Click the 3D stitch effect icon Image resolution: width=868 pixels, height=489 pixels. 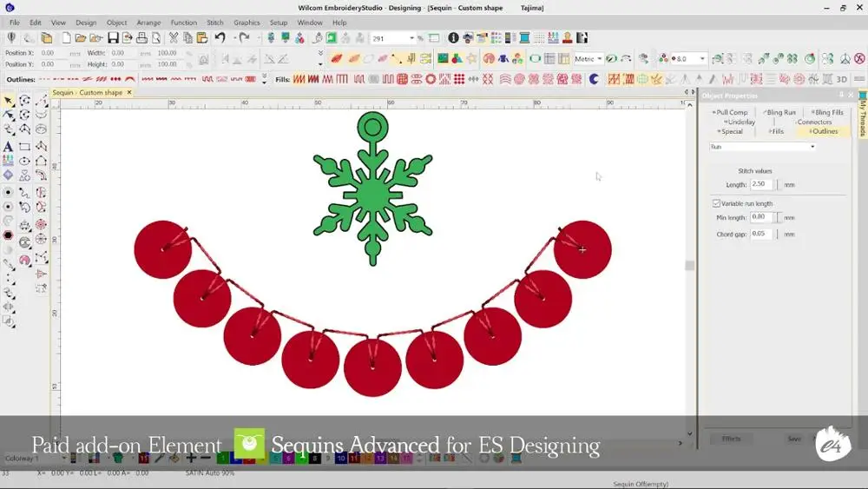pos(841,79)
